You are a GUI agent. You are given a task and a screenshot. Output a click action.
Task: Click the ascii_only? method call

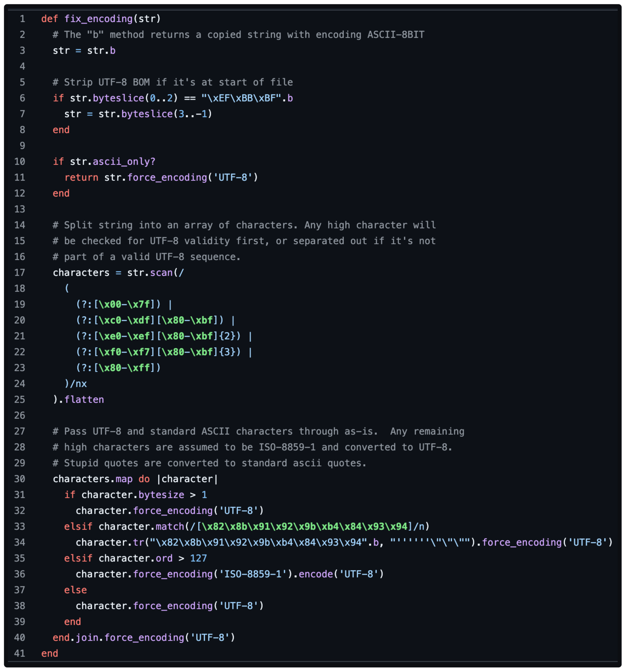pyautogui.click(x=124, y=161)
